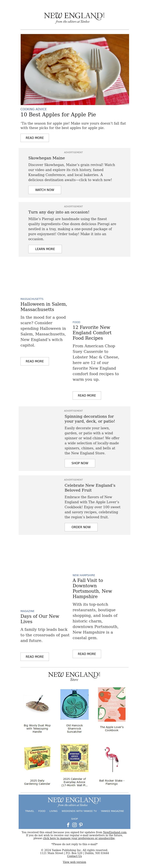149x868 pixels.
Task: Click Order Now for Apple Lover's Cookbook
Action: click(81, 527)
